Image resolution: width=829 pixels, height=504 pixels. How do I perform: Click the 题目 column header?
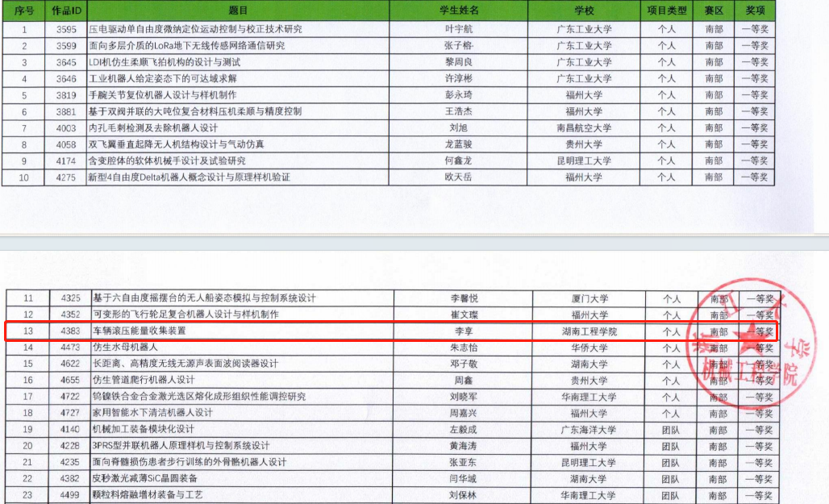(x=239, y=10)
